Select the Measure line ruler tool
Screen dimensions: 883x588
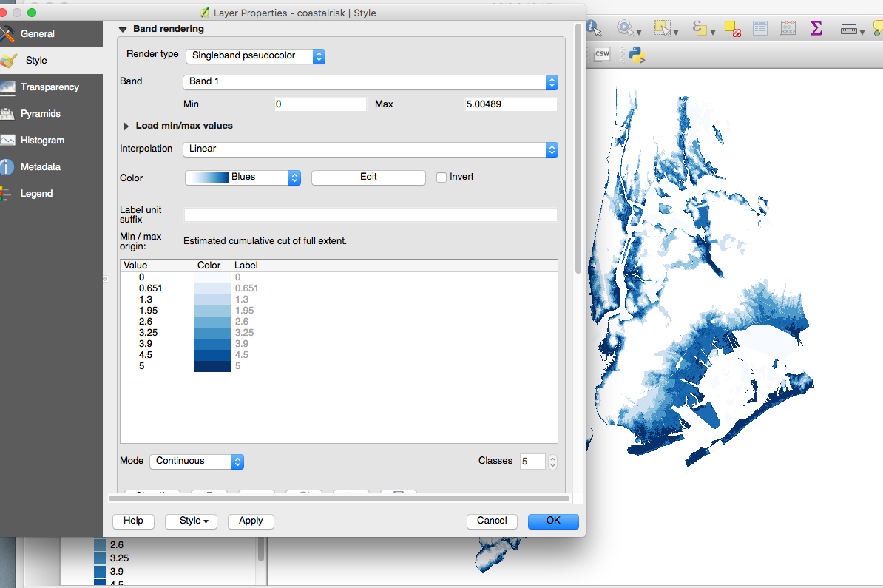849,28
